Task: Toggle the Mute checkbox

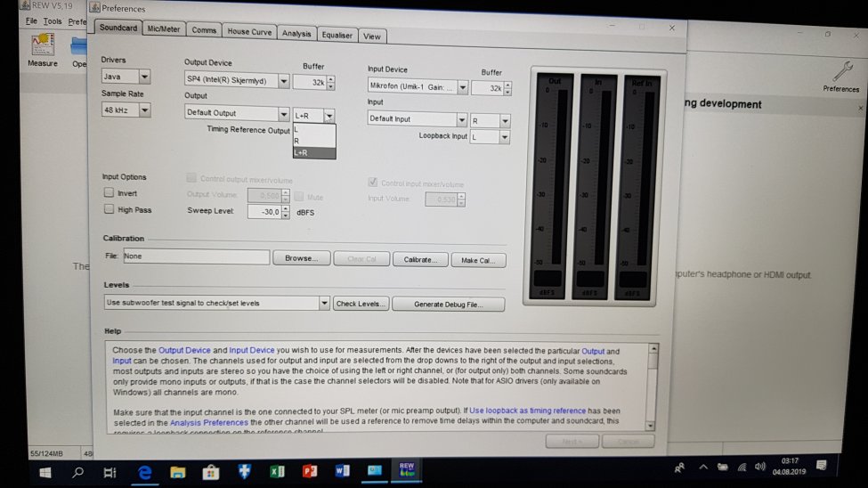Action: 299,197
